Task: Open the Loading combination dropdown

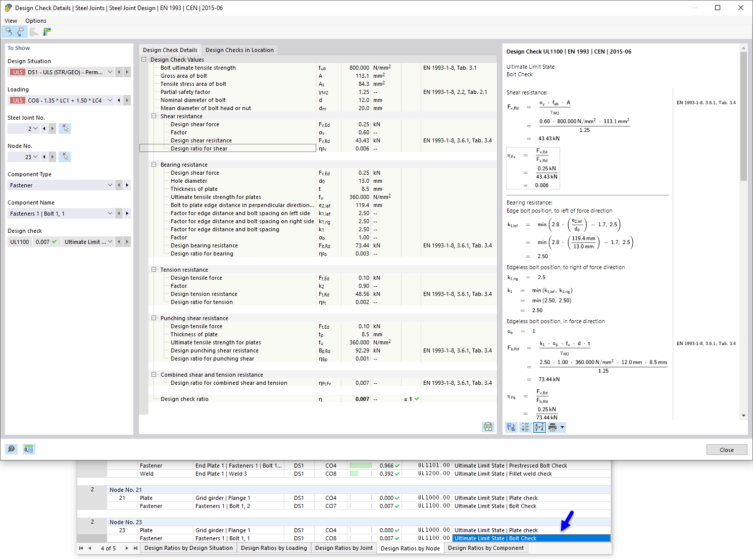Action: coord(110,100)
